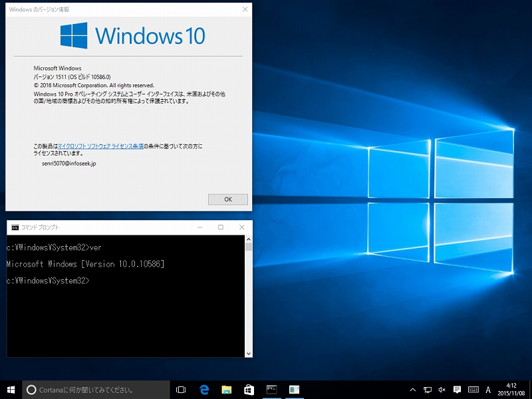532x399 pixels.
Task: Click the "ver" command line in Command Prompt
Action: [54, 247]
